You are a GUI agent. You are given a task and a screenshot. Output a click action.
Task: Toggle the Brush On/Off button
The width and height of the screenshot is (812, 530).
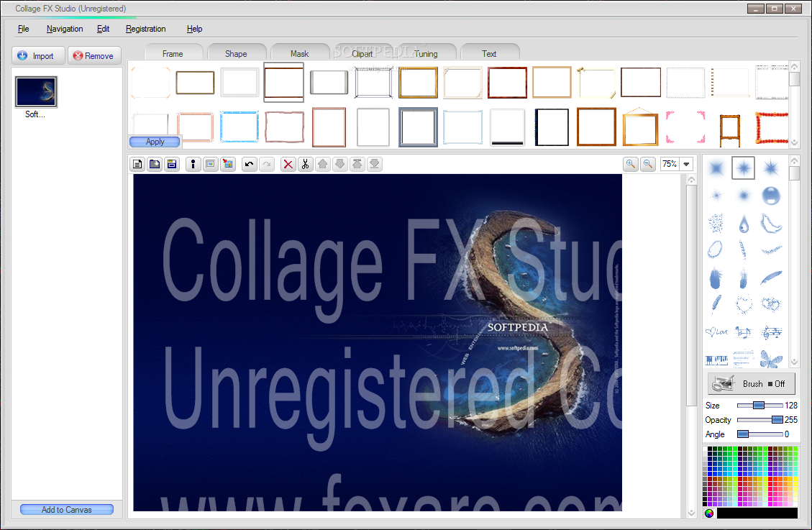[751, 383]
